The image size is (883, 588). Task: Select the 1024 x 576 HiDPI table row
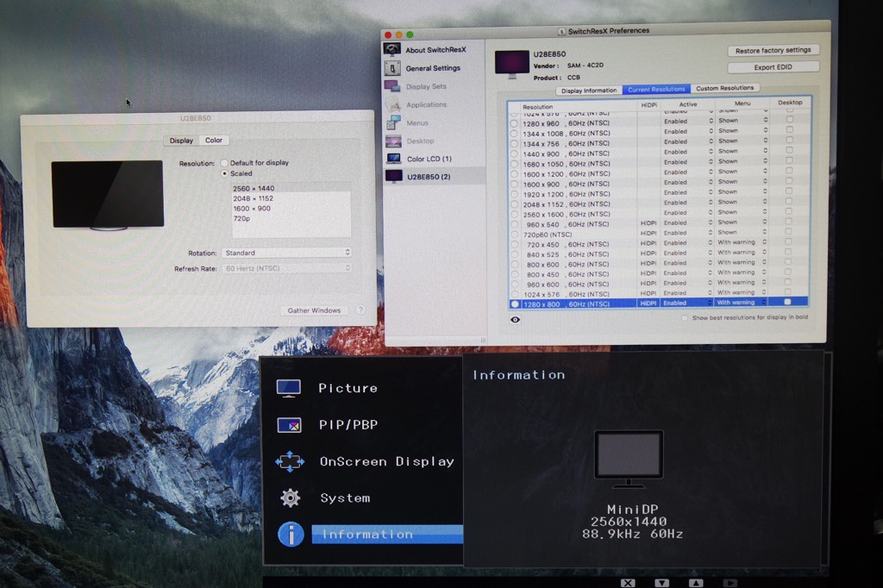pos(658,293)
